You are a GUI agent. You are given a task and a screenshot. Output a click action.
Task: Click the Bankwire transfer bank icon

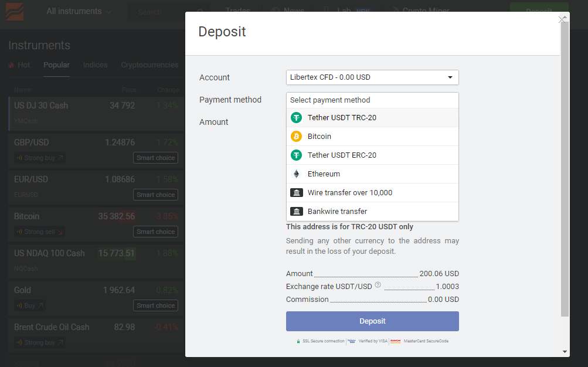point(296,212)
